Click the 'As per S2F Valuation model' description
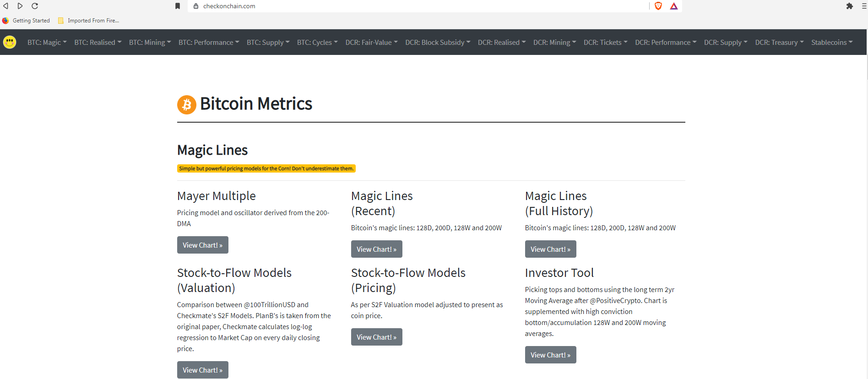The height and width of the screenshot is (379, 868). 427,310
